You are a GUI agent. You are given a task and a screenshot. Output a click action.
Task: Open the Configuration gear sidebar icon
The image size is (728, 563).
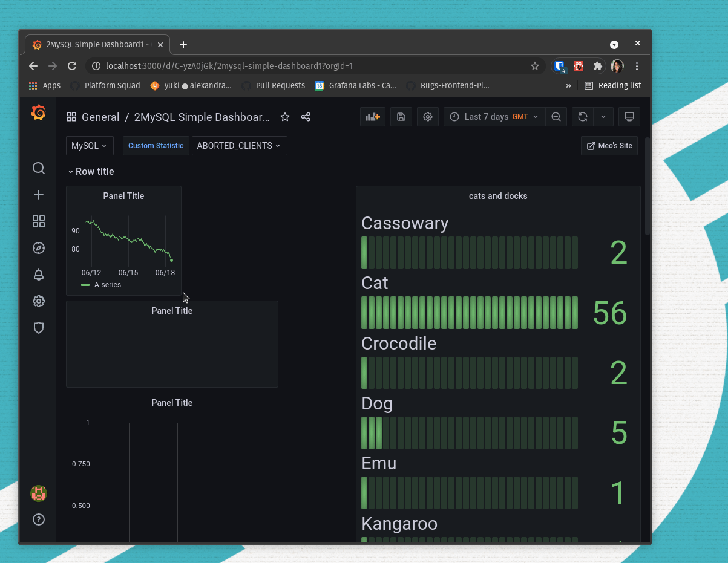(39, 301)
